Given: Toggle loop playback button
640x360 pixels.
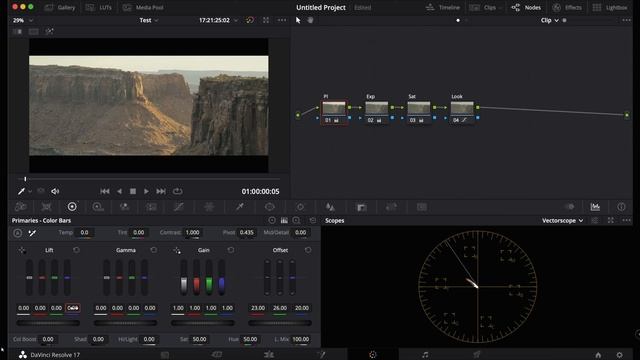Looking at the screenshot, I should [177, 191].
